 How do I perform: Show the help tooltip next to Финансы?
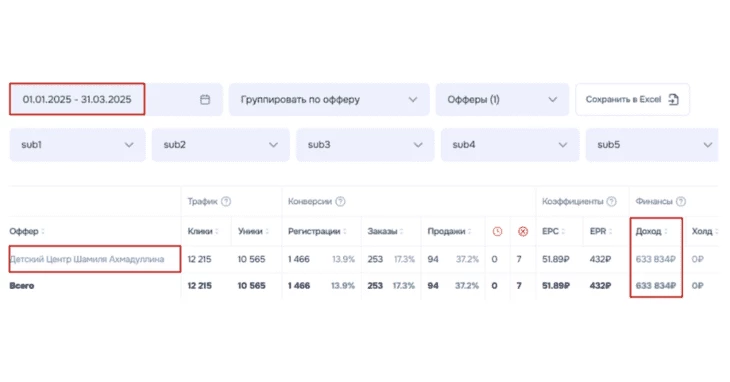(681, 201)
